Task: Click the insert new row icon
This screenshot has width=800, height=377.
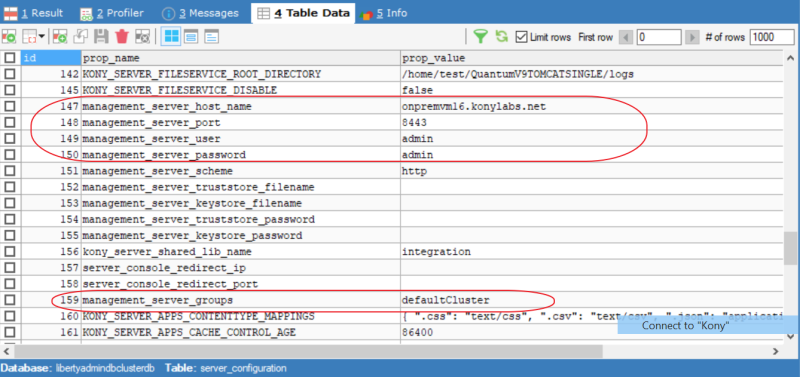Action: [60, 37]
